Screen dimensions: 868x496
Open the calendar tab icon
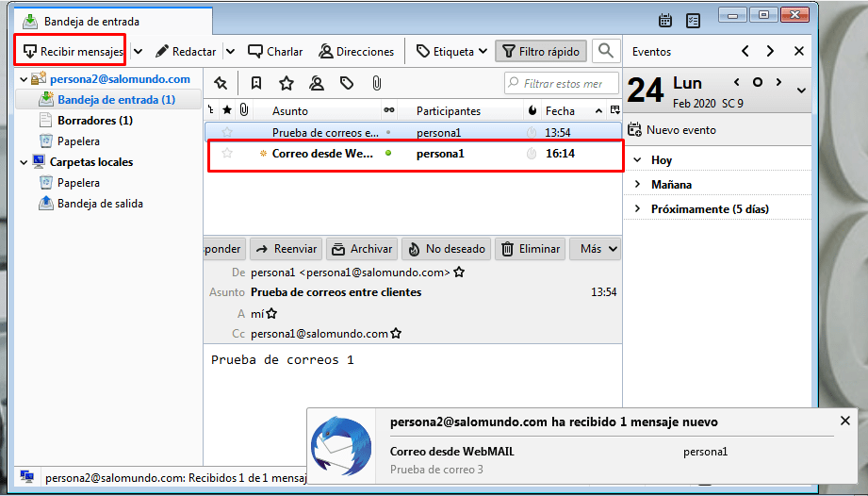pyautogui.click(x=665, y=19)
